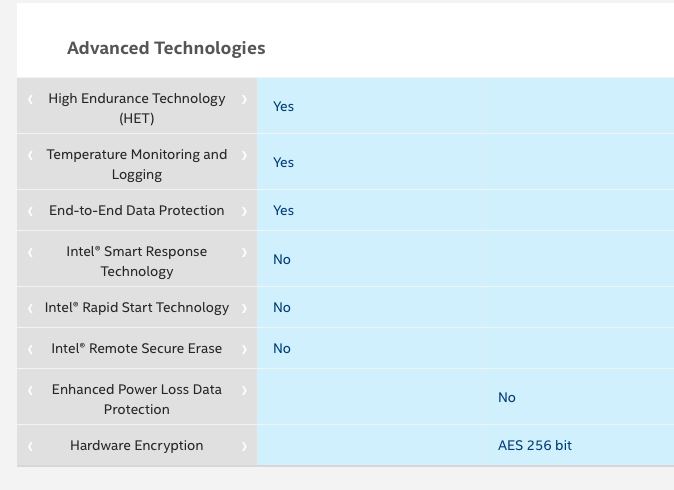Click left chevron beside High Endurance Technology

pos(30,99)
